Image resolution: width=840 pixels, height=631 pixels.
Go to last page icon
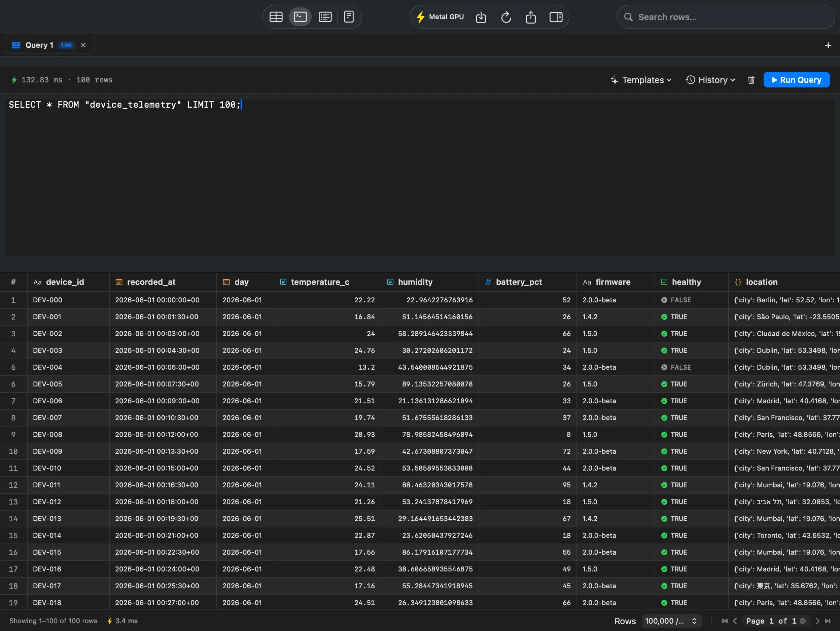point(828,621)
